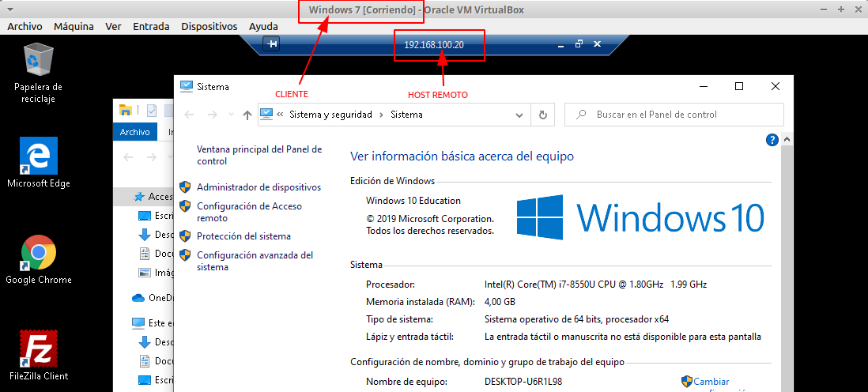Open Configuración avanzada del sistema
Image resolution: width=868 pixels, height=392 pixels.
[255, 262]
